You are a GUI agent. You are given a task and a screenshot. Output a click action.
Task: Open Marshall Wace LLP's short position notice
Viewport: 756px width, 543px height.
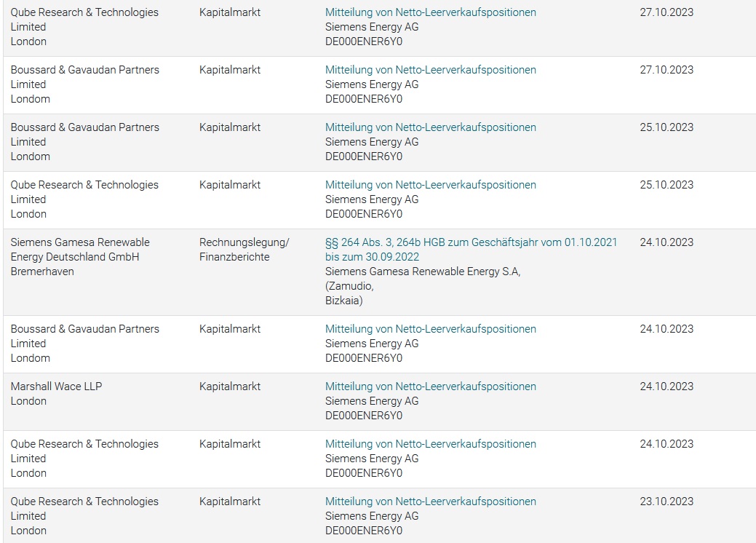pyautogui.click(x=430, y=387)
